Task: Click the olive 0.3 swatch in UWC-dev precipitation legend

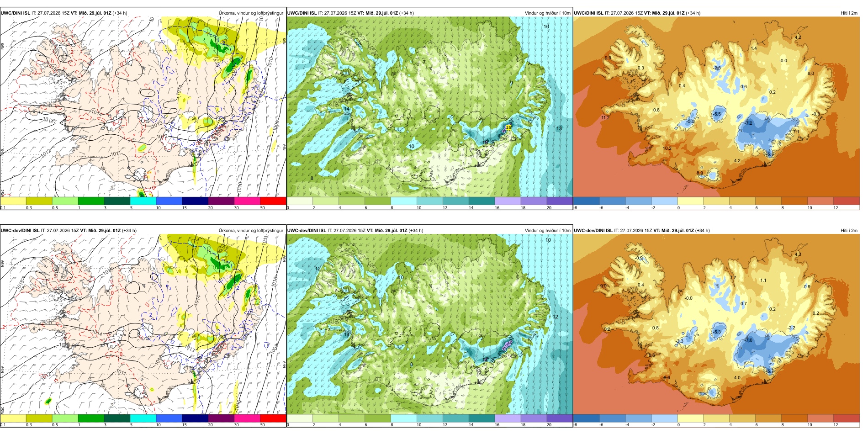Action: tap(39, 418)
